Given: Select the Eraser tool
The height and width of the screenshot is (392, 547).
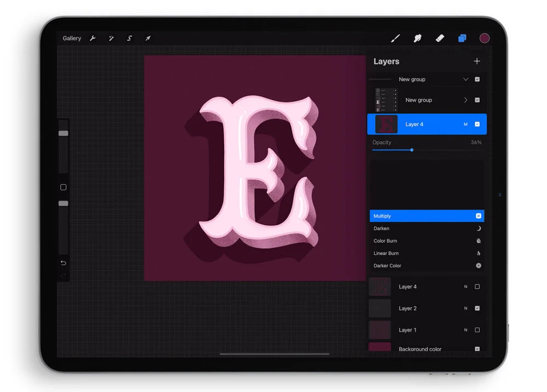Looking at the screenshot, I should (x=440, y=38).
